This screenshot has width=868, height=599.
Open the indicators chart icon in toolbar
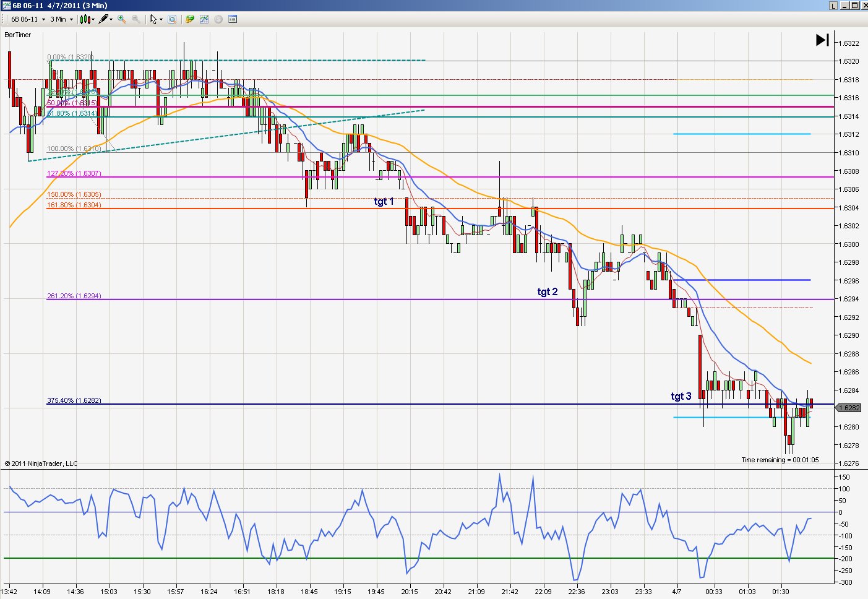click(204, 19)
